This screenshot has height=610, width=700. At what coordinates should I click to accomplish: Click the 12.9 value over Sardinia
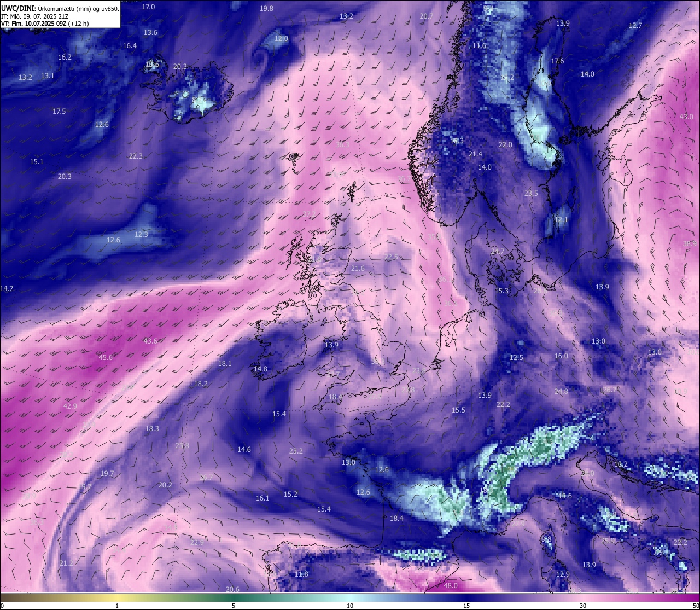[563, 574]
